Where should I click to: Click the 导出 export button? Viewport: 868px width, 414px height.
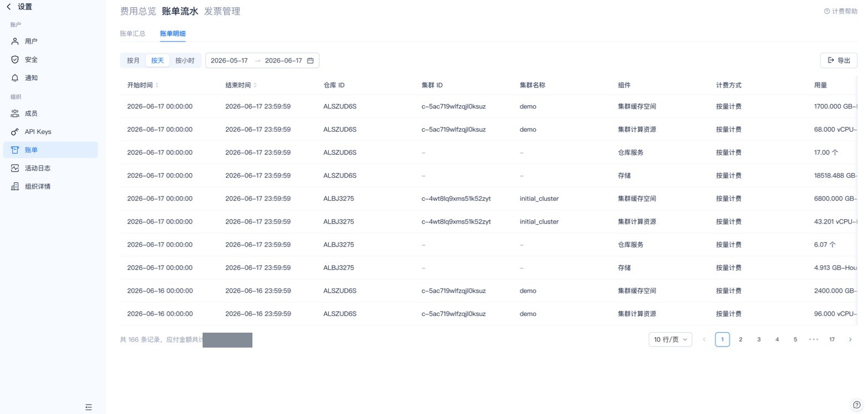[839, 60]
